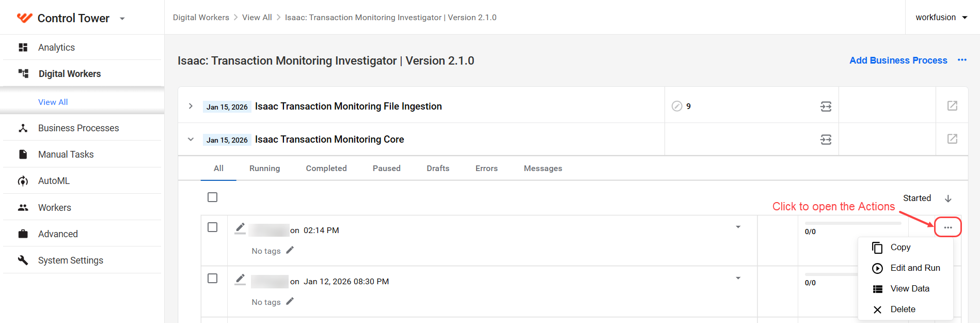This screenshot has height=323, width=980.
Task: Edit tags pencil for 02:14 PM row
Action: pos(290,250)
